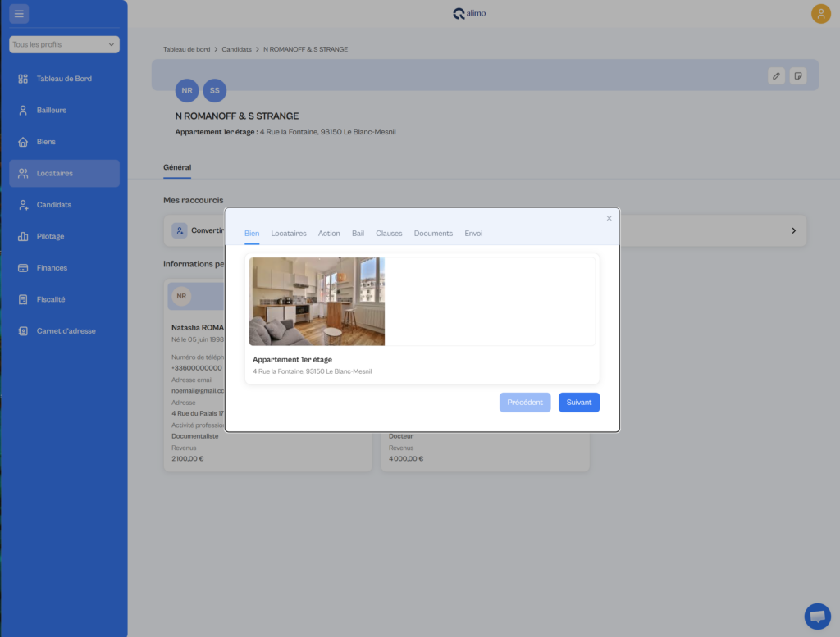The width and height of the screenshot is (840, 637).
Task: Open Pilotage chart icon entry
Action: pyautogui.click(x=64, y=236)
